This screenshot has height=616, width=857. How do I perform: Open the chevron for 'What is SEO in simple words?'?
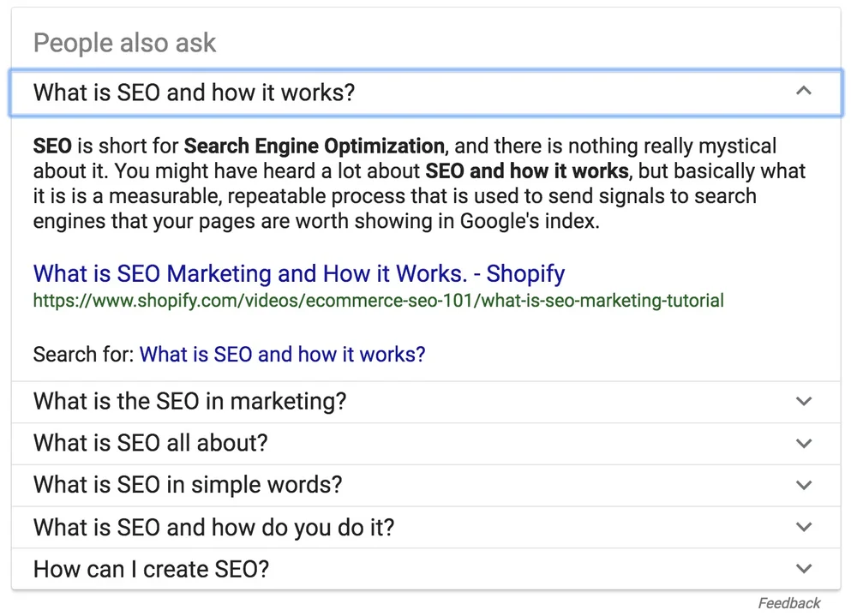click(803, 485)
